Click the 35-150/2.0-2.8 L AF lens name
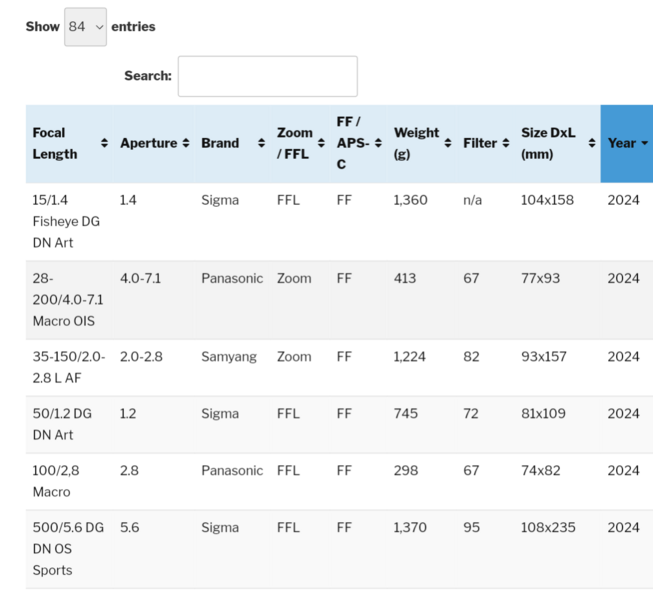Screen dimensions: 653x600 66,367
